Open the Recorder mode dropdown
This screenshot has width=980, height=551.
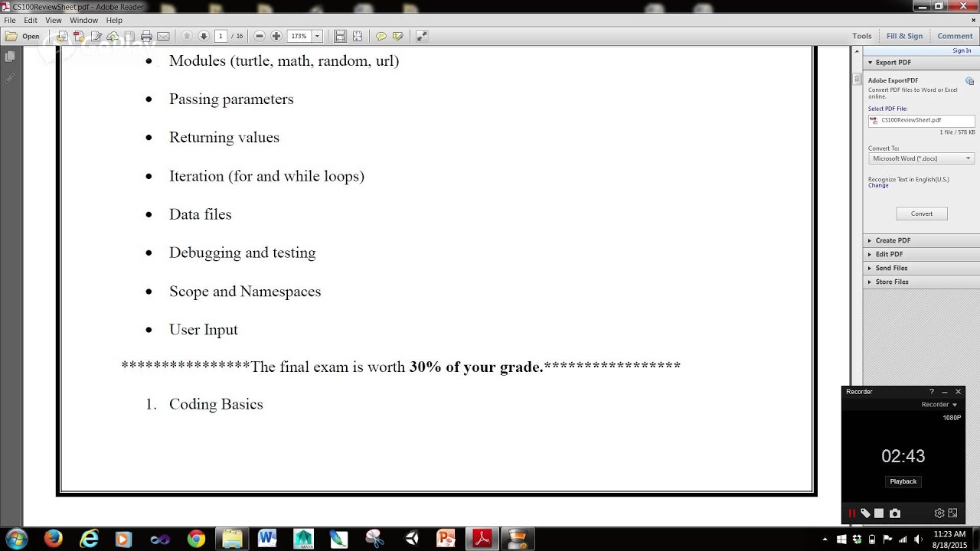[x=939, y=405]
